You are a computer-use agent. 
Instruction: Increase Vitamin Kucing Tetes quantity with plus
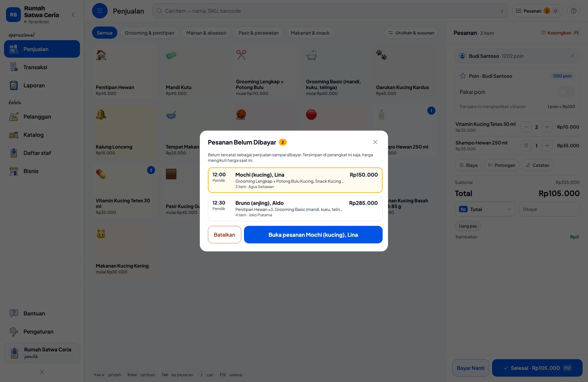tap(547, 127)
